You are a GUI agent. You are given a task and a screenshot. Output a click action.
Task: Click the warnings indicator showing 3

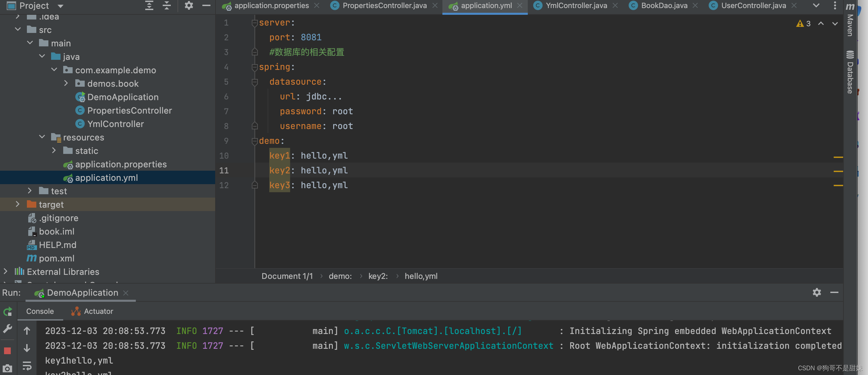(x=804, y=24)
